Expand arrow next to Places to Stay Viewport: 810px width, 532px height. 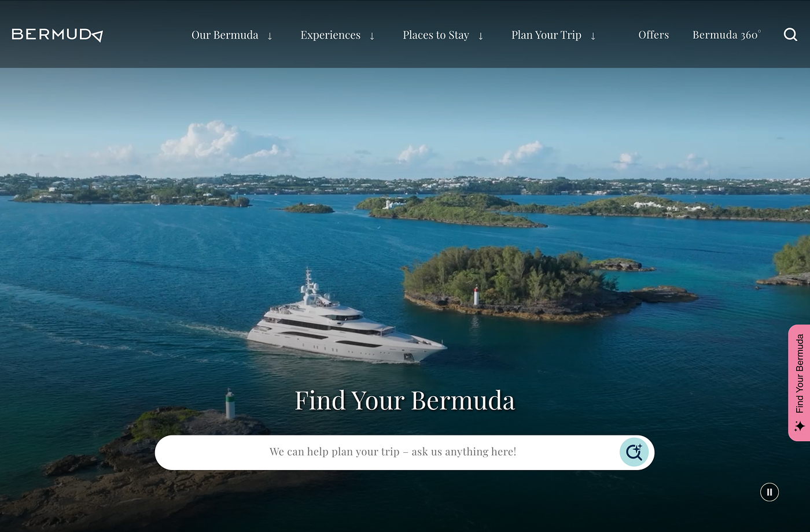pos(480,36)
